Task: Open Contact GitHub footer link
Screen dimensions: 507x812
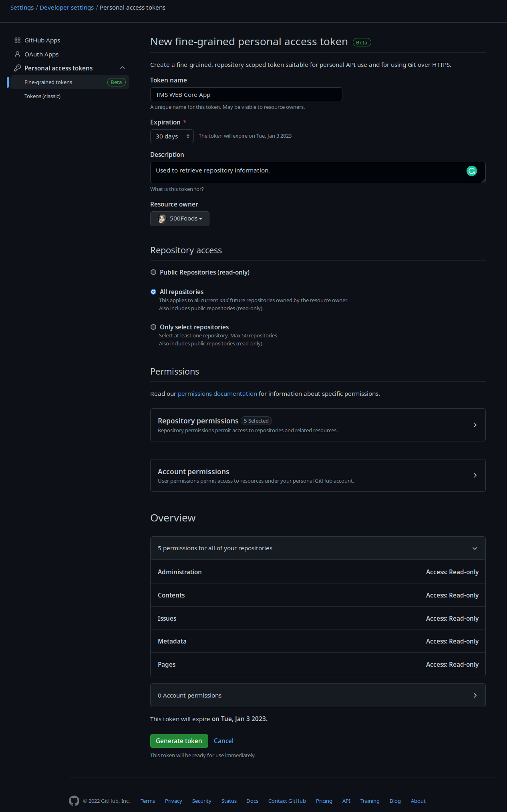Action: (287, 801)
